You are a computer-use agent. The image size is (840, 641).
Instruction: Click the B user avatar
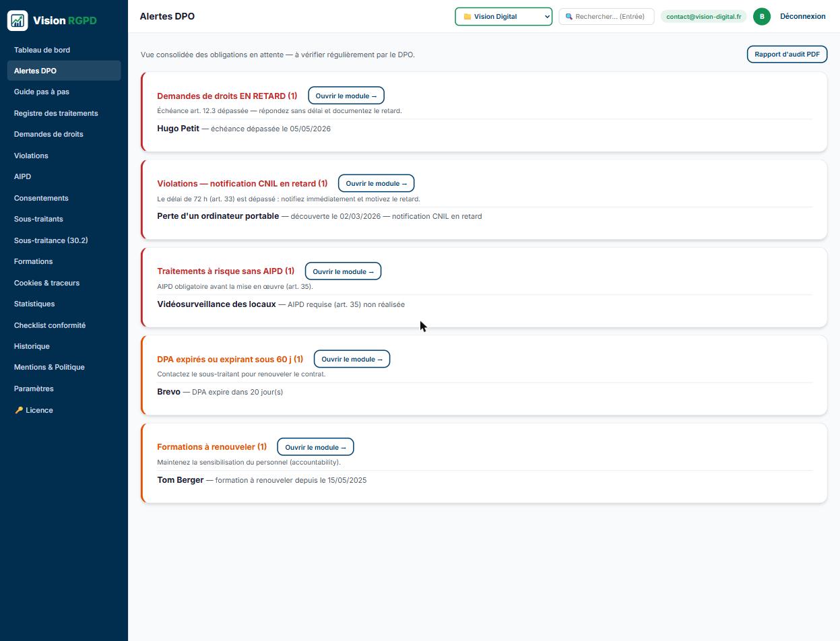click(x=762, y=16)
